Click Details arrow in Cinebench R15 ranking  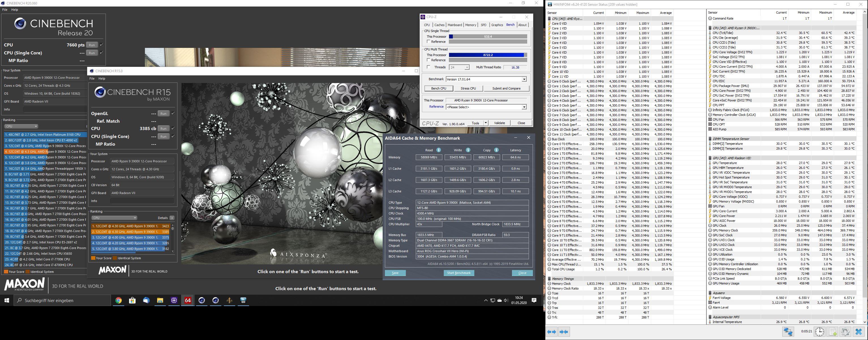pos(172,218)
